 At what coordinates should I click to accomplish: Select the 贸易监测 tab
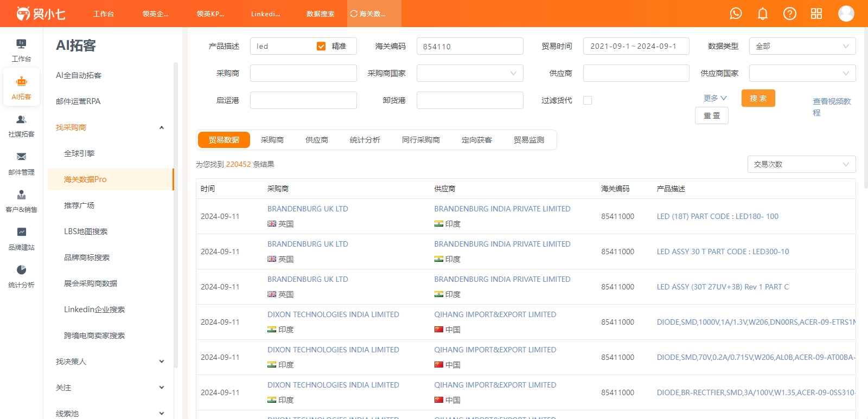529,140
